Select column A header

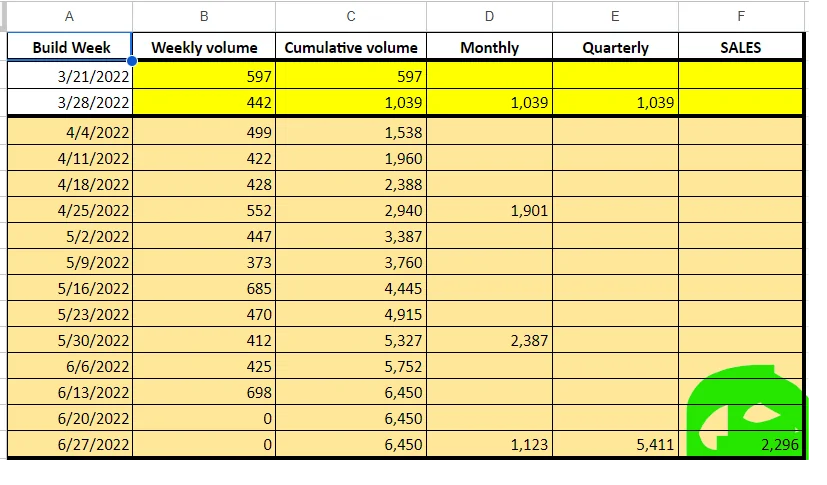pyautogui.click(x=69, y=16)
